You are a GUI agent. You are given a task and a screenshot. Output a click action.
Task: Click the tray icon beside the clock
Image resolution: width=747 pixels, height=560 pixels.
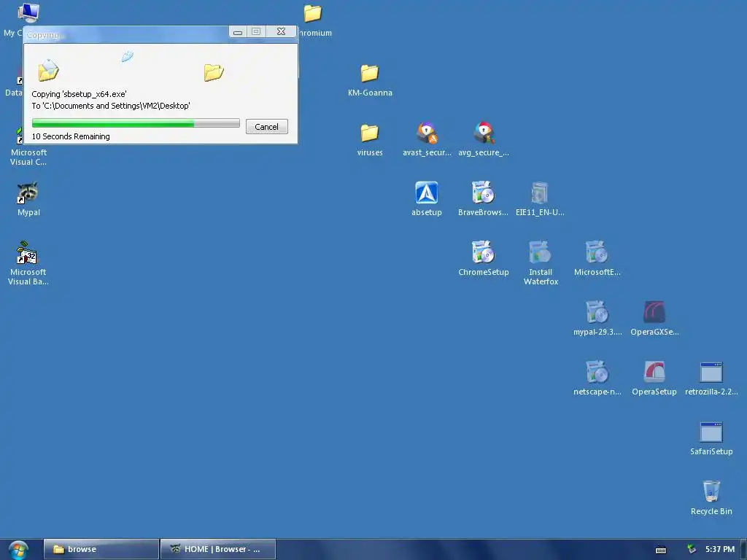(692, 549)
